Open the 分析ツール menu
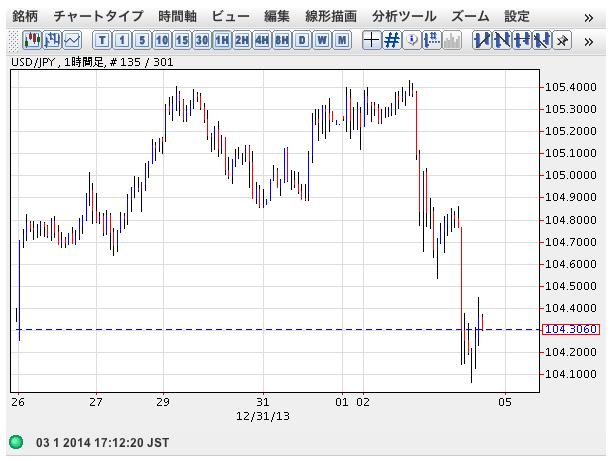The image size is (612, 461). click(x=404, y=16)
